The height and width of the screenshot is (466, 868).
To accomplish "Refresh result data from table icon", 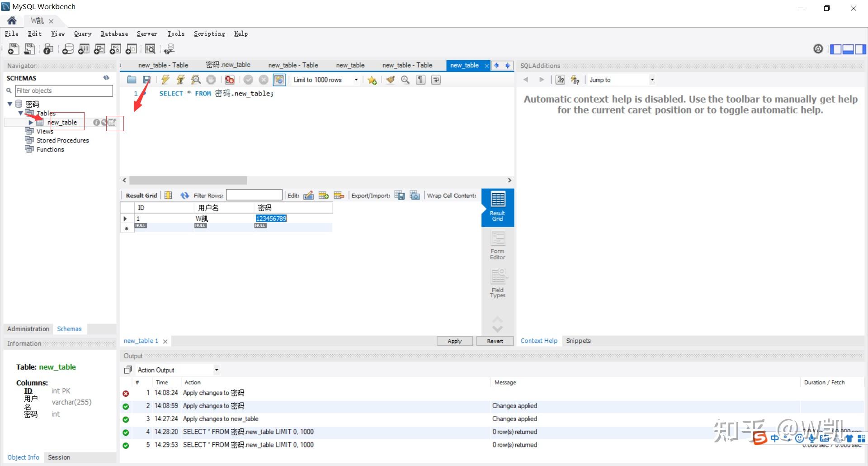I will pos(184,195).
